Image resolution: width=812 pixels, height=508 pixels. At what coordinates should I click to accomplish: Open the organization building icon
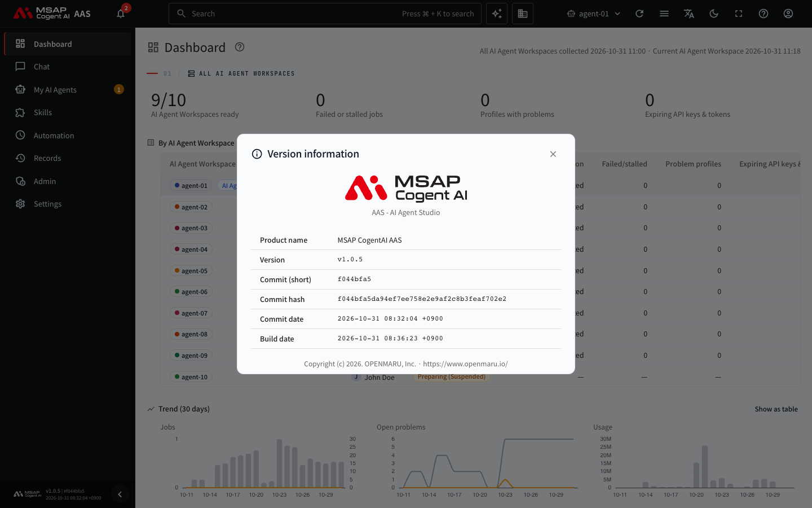[x=523, y=14]
